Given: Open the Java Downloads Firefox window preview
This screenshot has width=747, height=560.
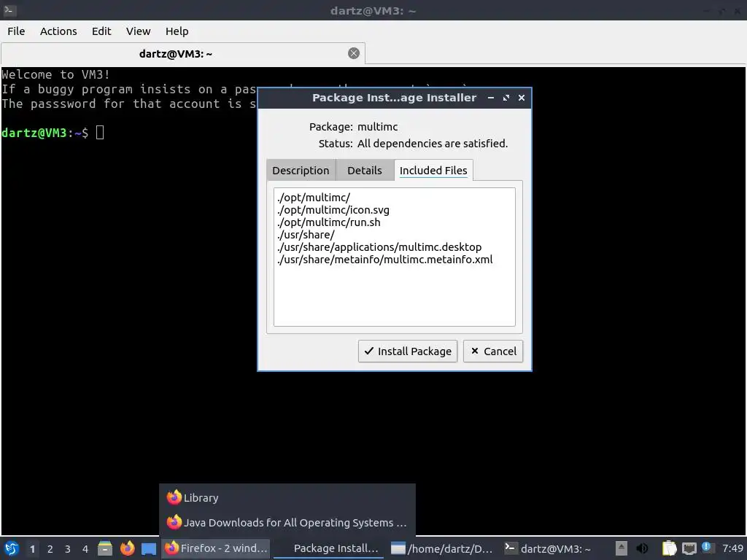Looking at the screenshot, I should [x=287, y=522].
